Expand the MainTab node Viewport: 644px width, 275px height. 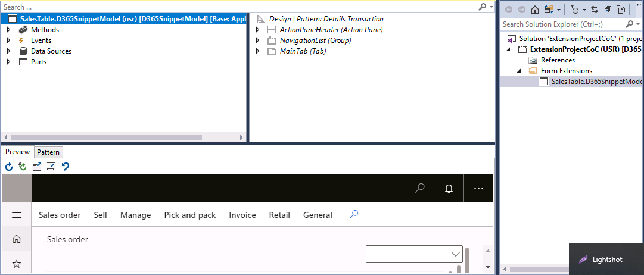258,51
